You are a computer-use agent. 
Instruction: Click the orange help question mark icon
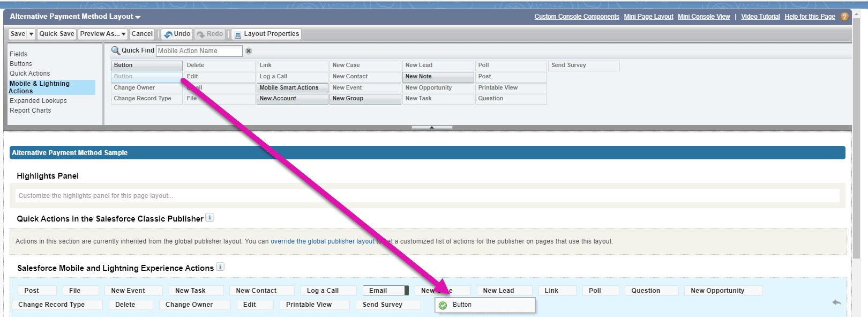click(844, 17)
